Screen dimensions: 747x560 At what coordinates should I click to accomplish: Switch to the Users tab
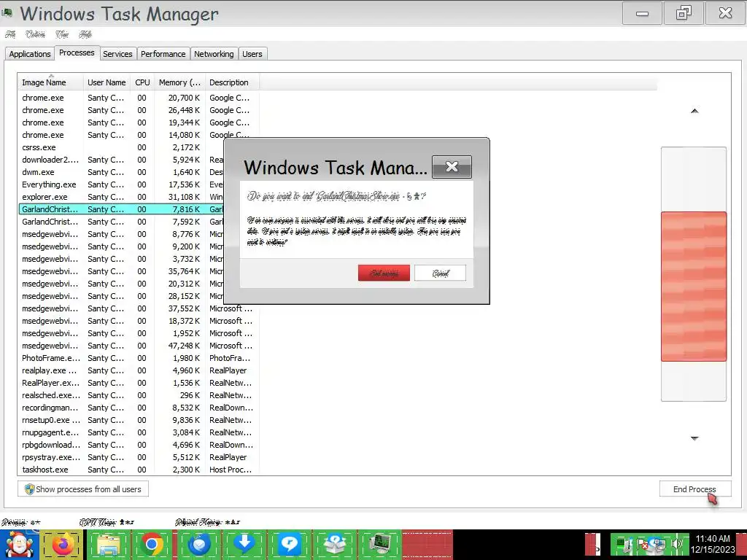pyautogui.click(x=252, y=54)
